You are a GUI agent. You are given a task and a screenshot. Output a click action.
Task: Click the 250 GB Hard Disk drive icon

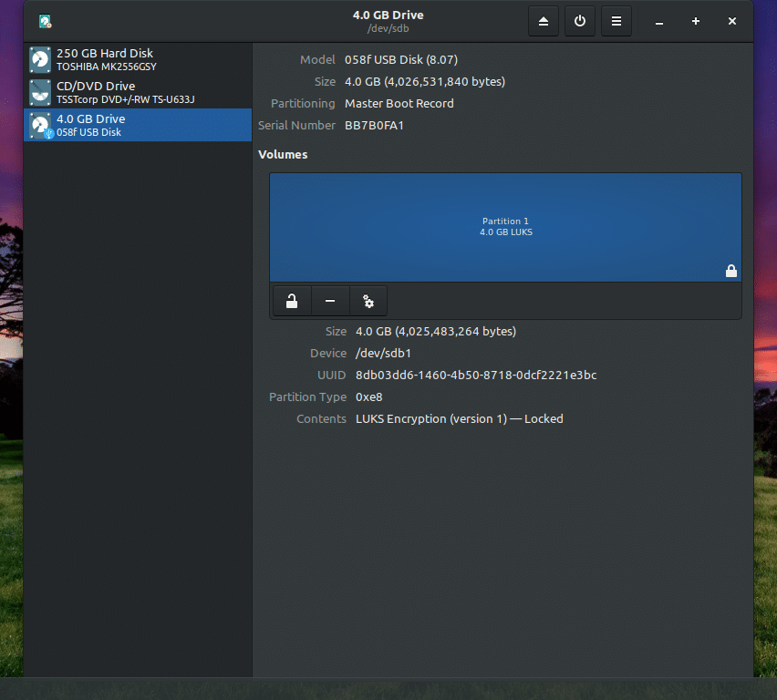pos(40,59)
